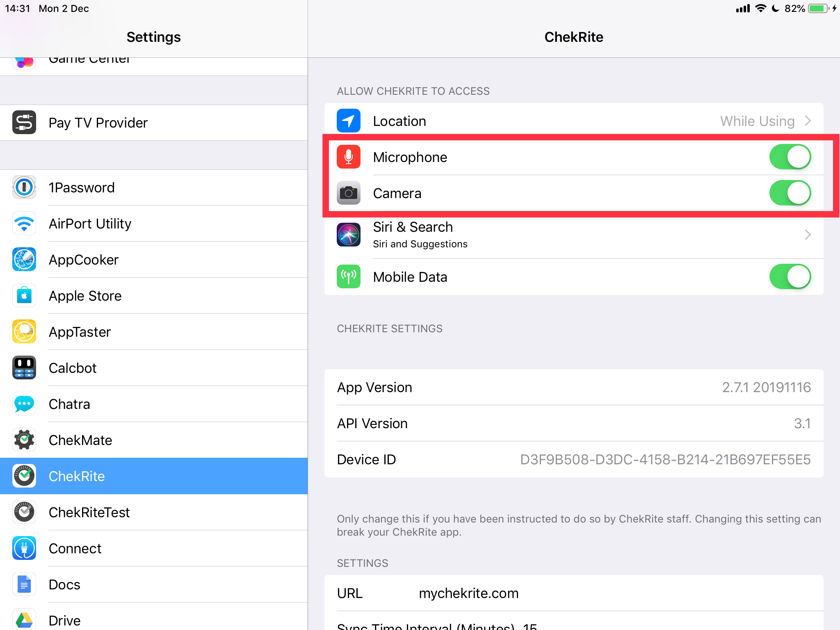Tap the ChekRite app icon in sidebar
The height and width of the screenshot is (630, 840).
click(24, 476)
